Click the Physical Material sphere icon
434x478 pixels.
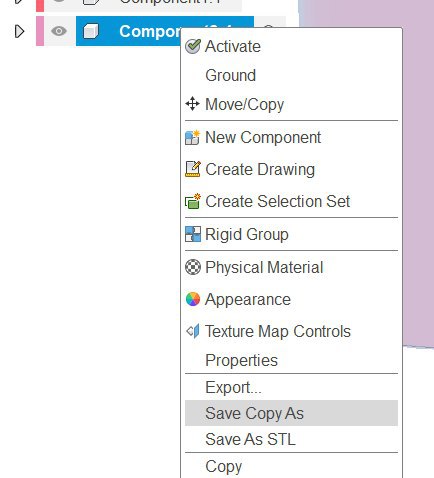point(193,267)
